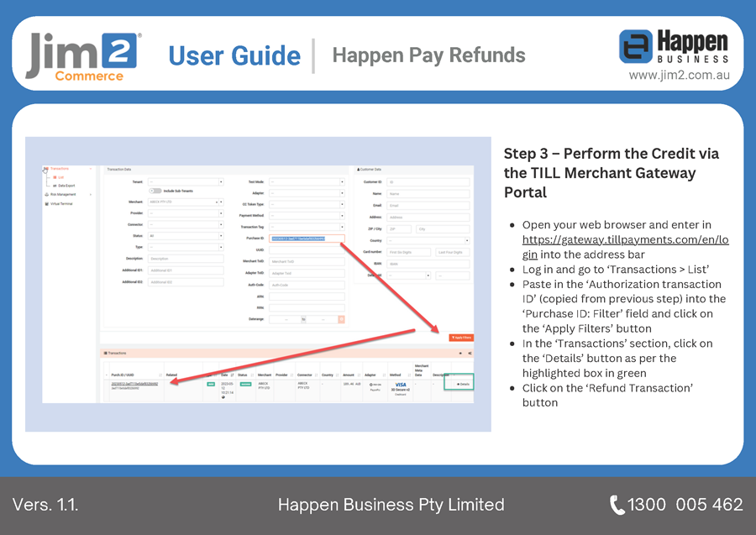Open the Connector dropdown
Screen dimensions: 756x535
coord(186,224)
